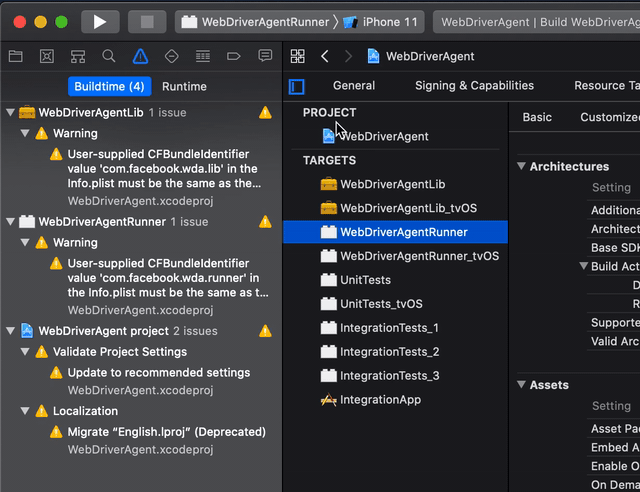Click the WebDriverAgentLib toolbox icon in targets
640x492 pixels.
[329, 184]
